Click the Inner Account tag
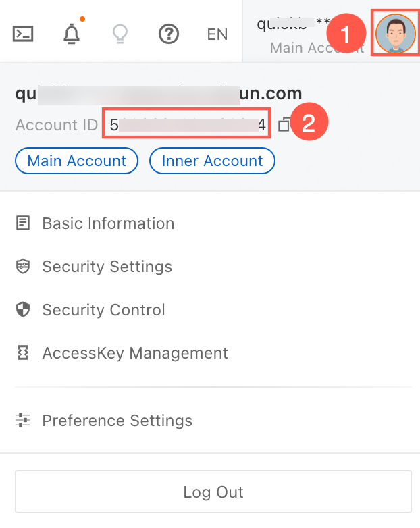The width and height of the screenshot is (420, 528). point(212,161)
